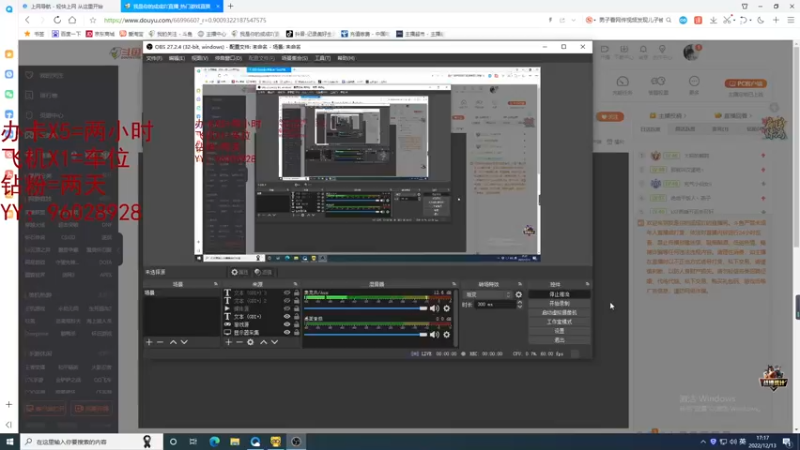Toggle visibility of 文本 (GDI+) 2 source

pyautogui.click(x=287, y=301)
